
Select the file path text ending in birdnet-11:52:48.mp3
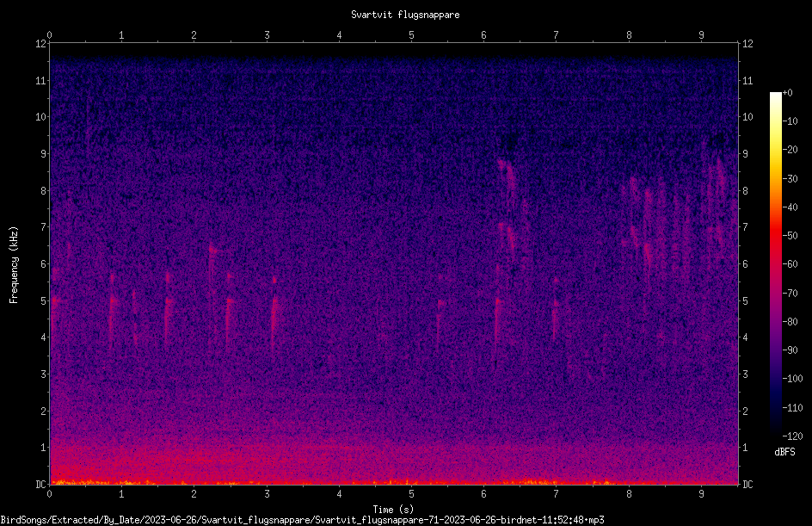(303, 520)
